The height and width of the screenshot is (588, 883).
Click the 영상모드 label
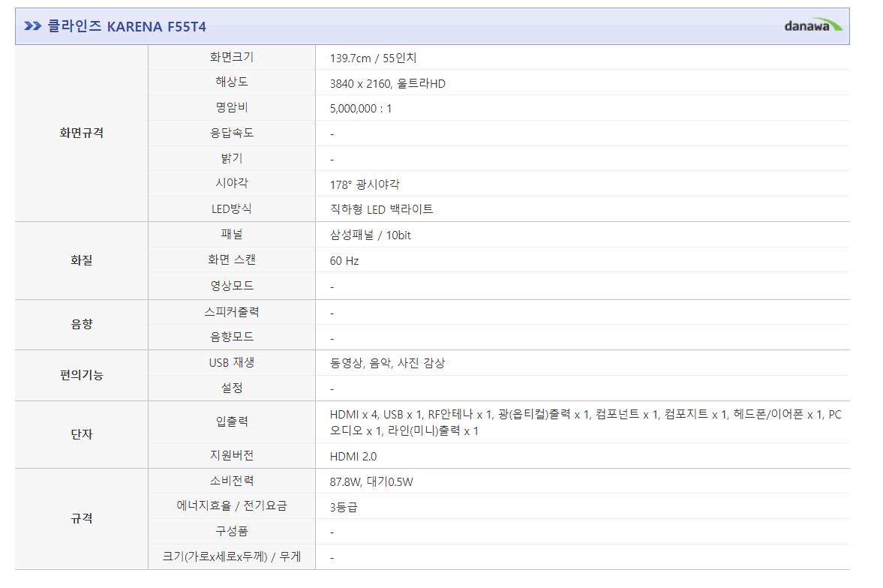(x=232, y=286)
